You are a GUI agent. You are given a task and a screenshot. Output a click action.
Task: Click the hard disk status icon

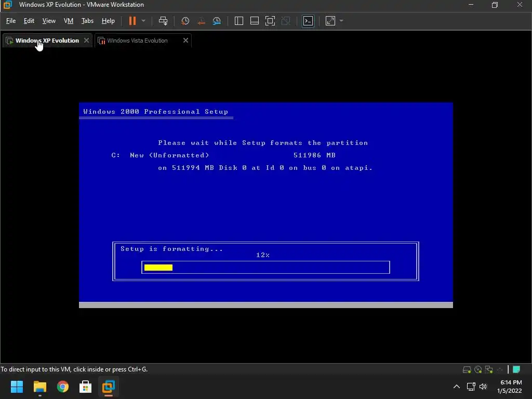coord(467,369)
